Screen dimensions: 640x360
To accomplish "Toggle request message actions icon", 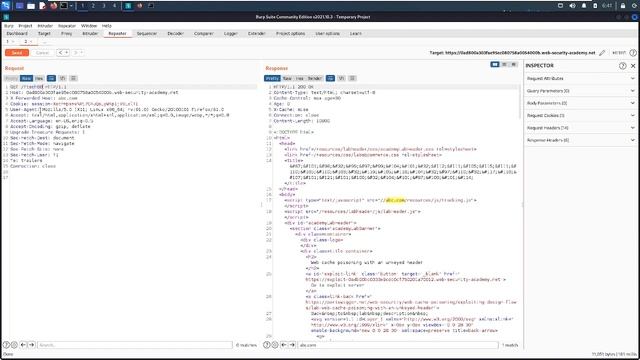I will pos(51,78).
